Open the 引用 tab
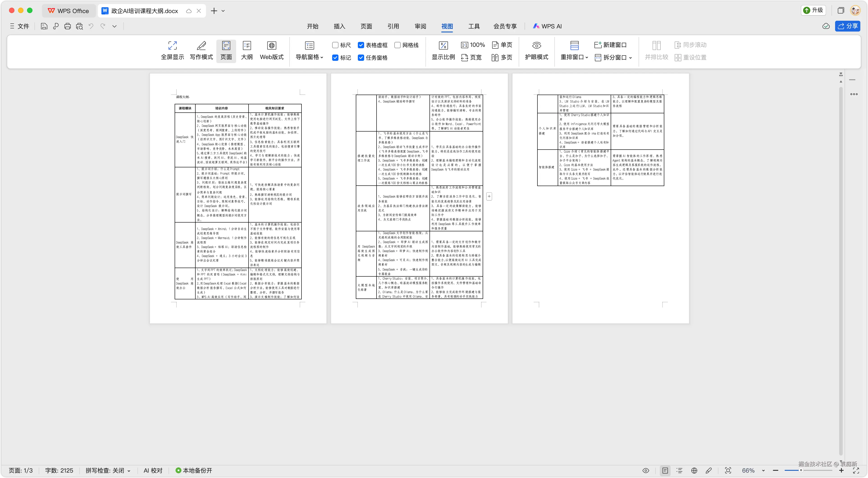Screen dimensions: 868x478 pyautogui.click(x=393, y=26)
